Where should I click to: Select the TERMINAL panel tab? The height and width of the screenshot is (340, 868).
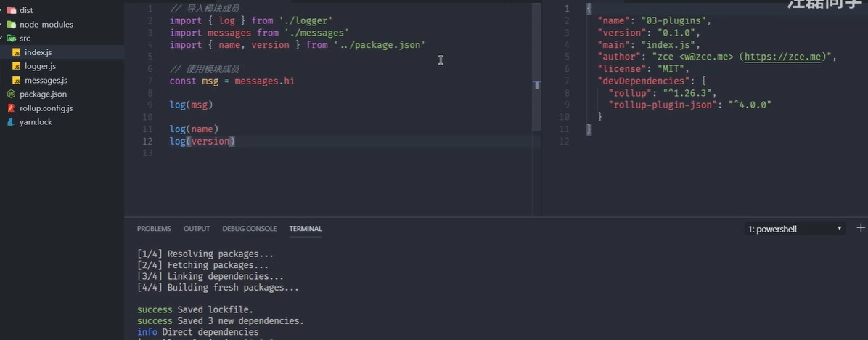[306, 229]
